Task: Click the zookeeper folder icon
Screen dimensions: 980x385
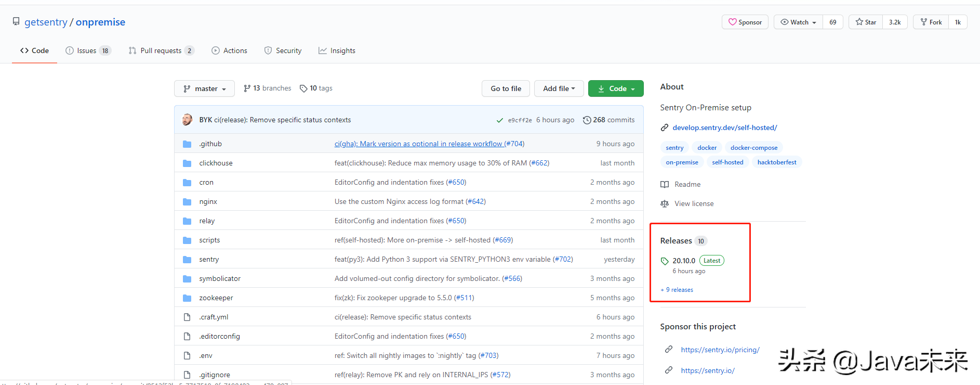Action: coord(187,298)
